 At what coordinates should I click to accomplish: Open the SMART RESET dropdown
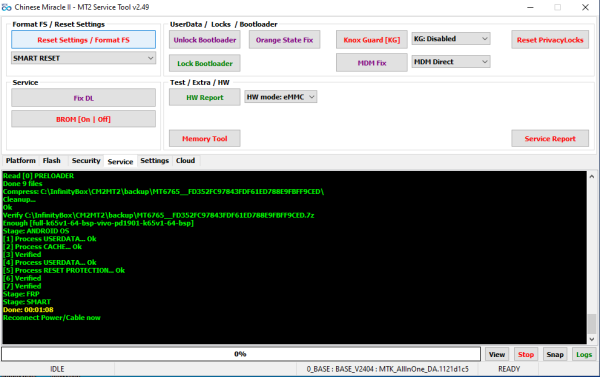point(83,58)
